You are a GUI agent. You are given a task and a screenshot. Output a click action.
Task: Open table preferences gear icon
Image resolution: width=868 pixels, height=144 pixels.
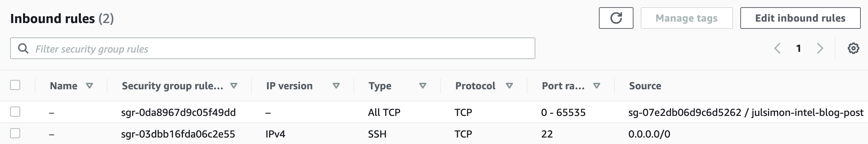[853, 48]
